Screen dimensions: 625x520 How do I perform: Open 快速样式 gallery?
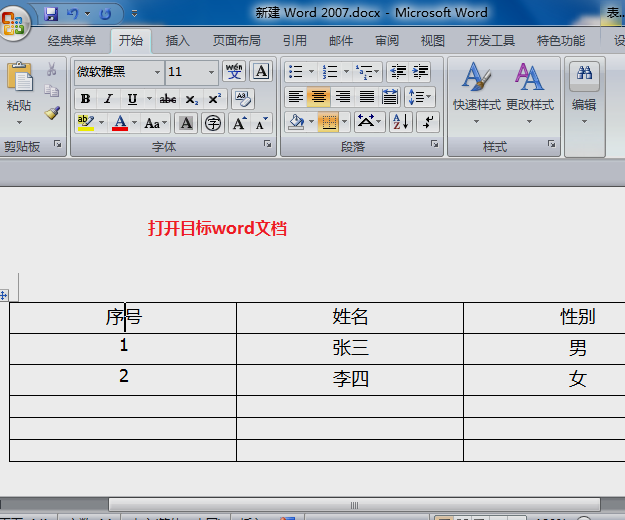click(x=476, y=93)
